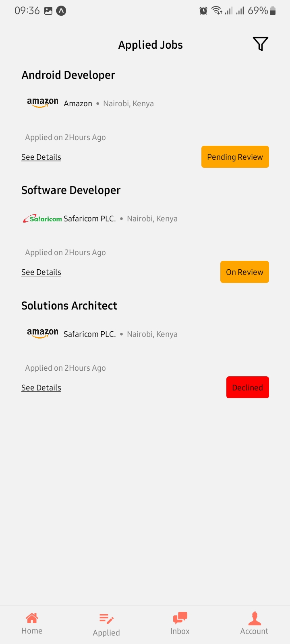Image resolution: width=290 pixels, height=644 pixels.
Task: Select the Solutions Architect job title
Action: click(69, 305)
